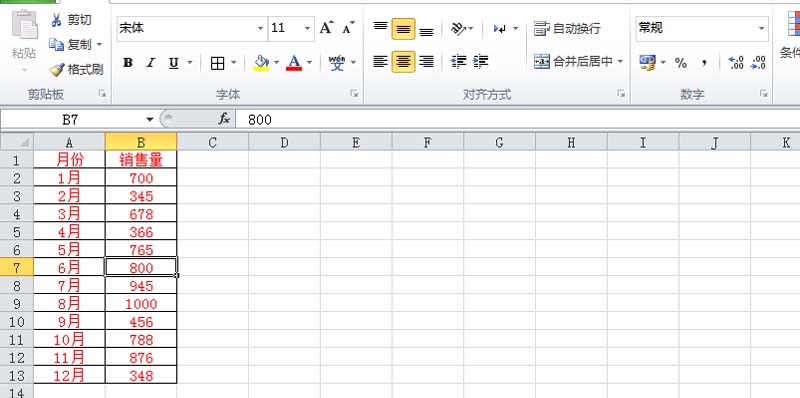
Task: Decrease decimal places icon
Action: point(759,63)
